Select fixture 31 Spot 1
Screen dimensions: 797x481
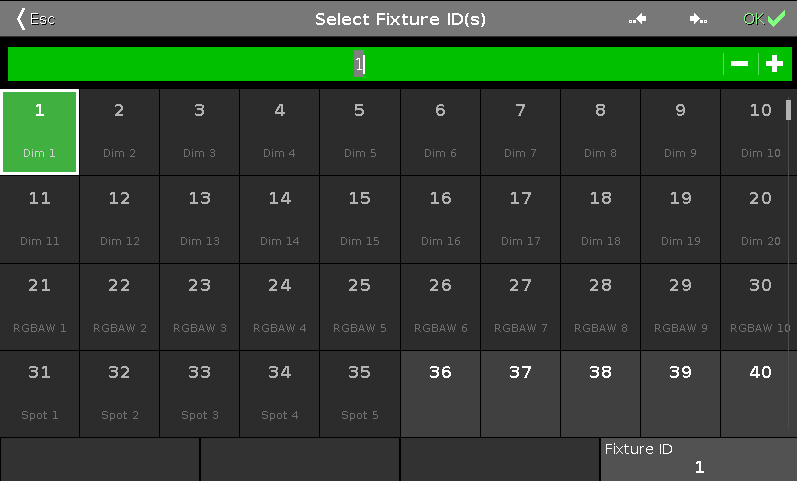pyautogui.click(x=40, y=393)
